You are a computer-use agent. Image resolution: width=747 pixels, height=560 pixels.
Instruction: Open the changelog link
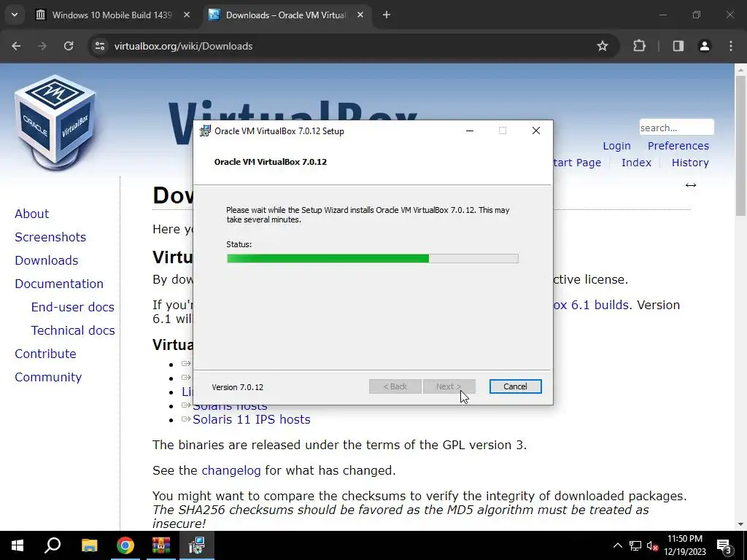(231, 470)
